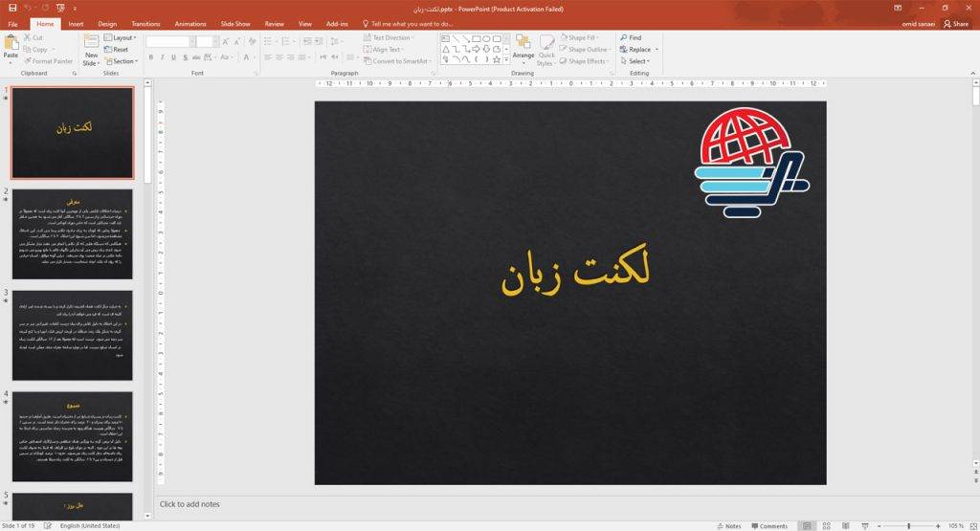
Task: Click the Share button
Action: coord(956,24)
